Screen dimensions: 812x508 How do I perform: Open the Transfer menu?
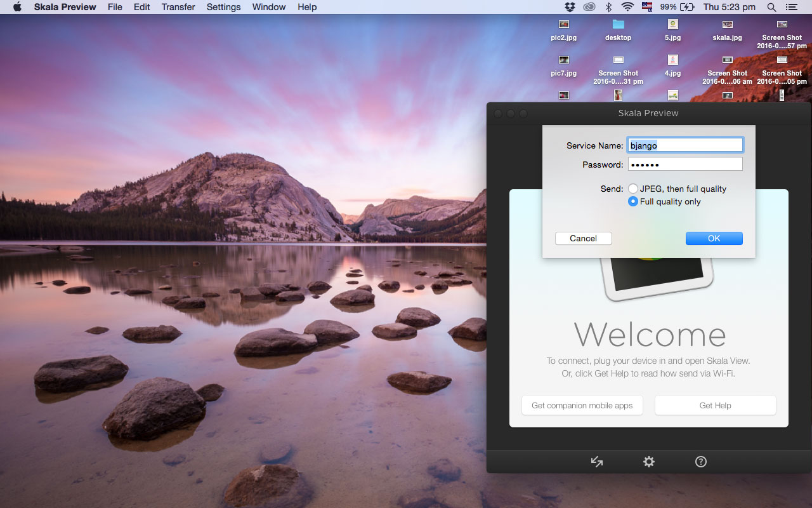click(178, 7)
